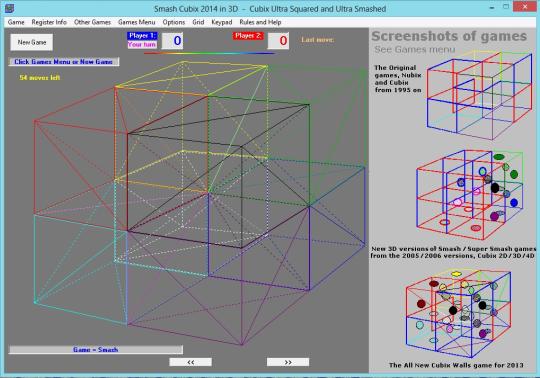Click Player 2 score box
The image size is (540, 378).
click(x=278, y=41)
